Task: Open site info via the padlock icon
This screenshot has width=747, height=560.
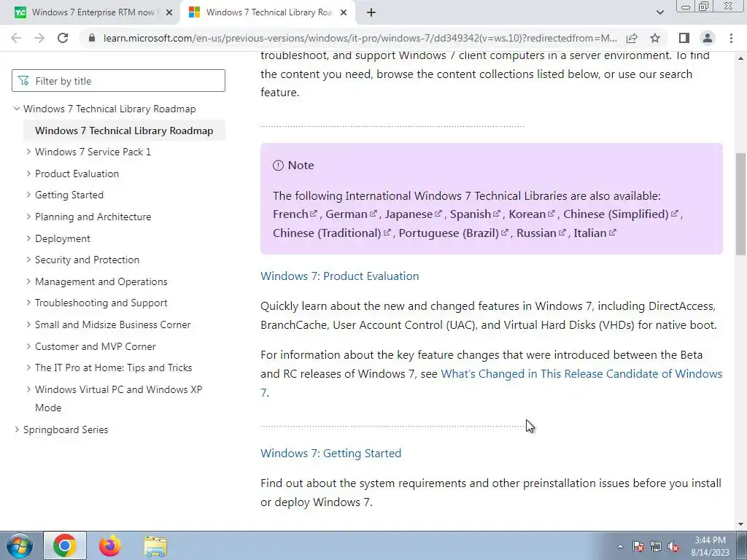Action: pos(92,38)
